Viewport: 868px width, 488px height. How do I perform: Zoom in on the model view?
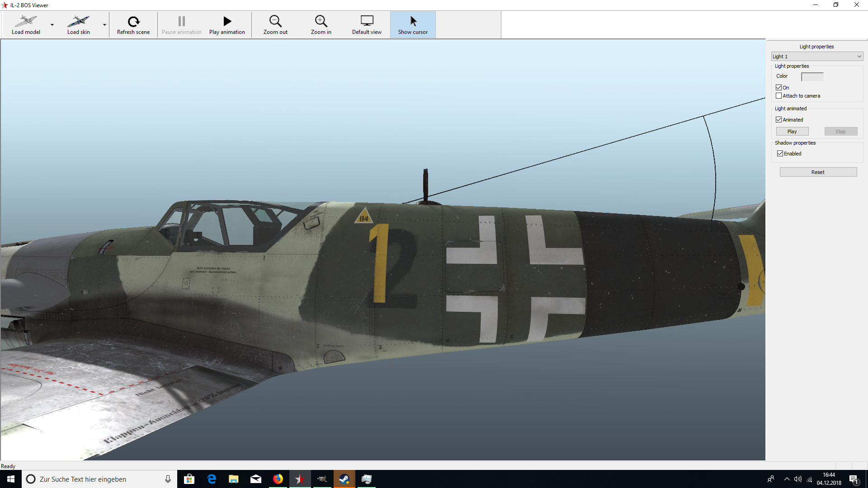321,25
